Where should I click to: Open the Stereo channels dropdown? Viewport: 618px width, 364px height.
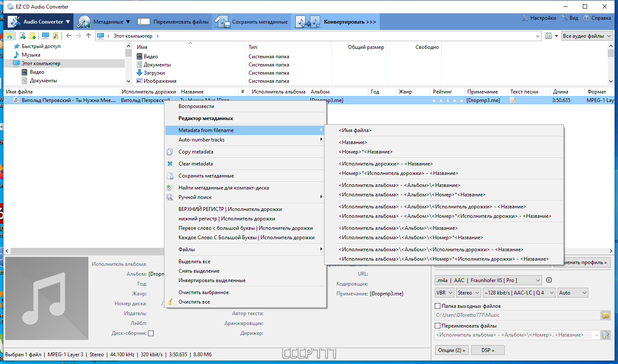tap(468, 293)
